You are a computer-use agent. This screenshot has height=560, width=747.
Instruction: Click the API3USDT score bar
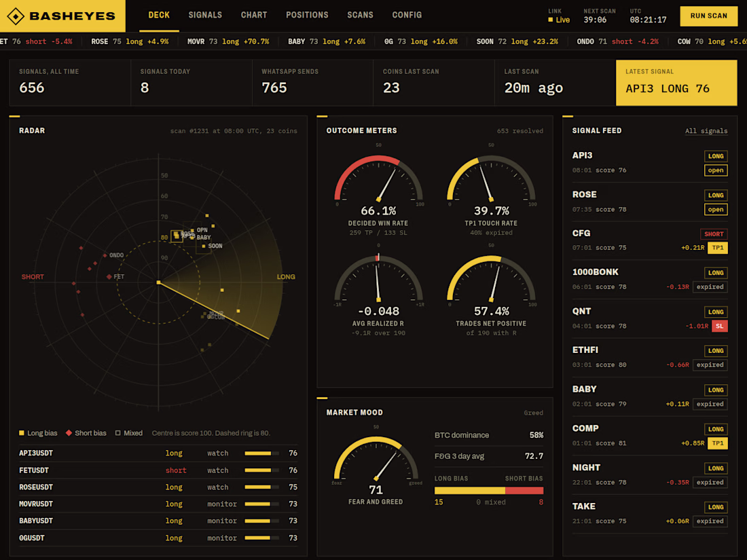[x=261, y=453]
